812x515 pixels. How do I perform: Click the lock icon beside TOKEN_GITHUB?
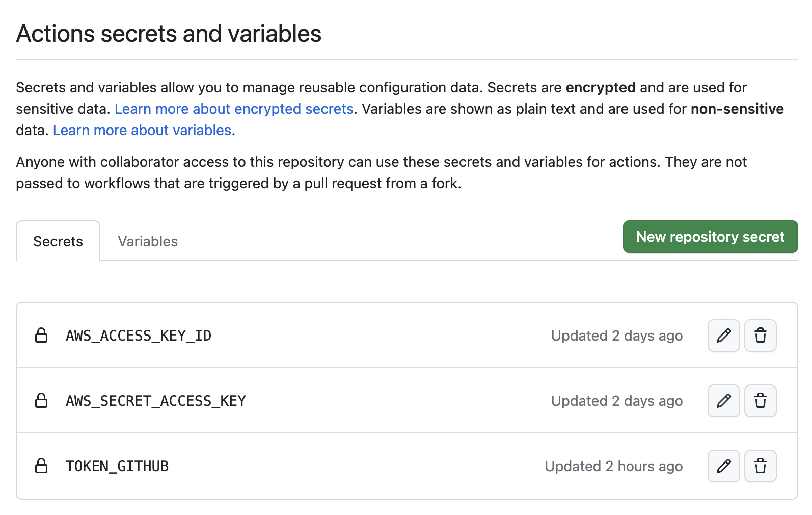coord(41,466)
